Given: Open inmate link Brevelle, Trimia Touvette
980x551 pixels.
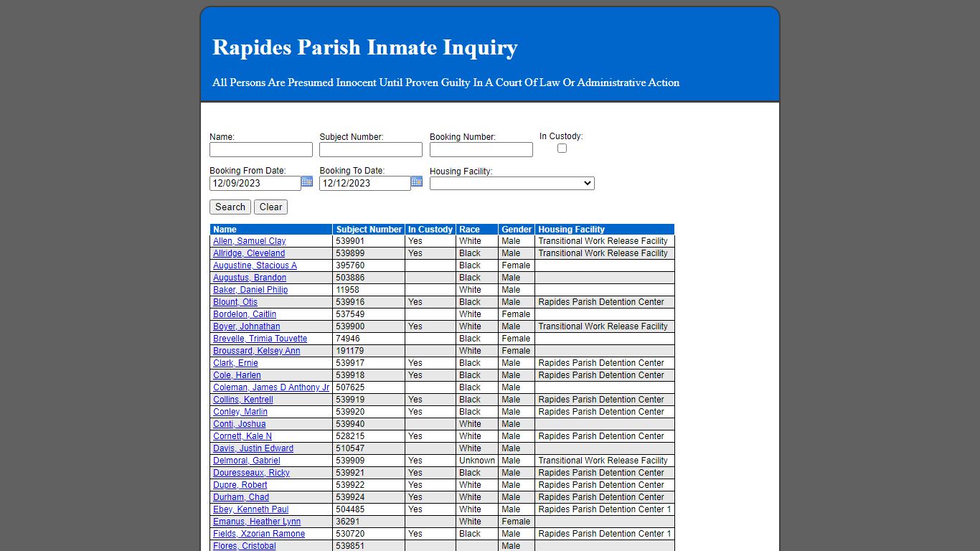Looking at the screenshot, I should [x=260, y=339].
